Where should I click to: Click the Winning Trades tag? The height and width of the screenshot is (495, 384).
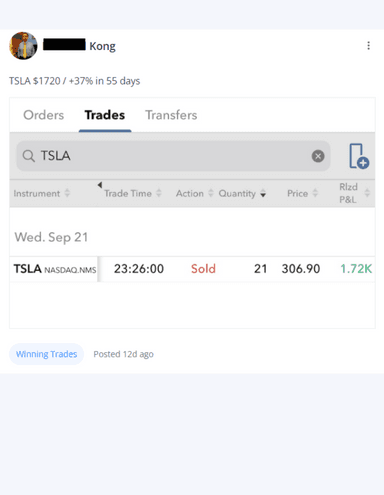point(46,354)
